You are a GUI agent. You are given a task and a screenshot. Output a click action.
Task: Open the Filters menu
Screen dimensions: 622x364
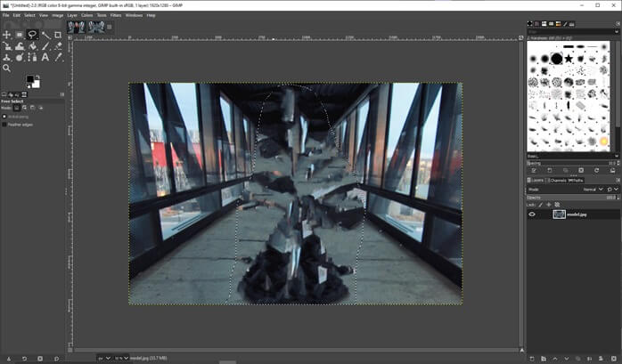coord(116,15)
